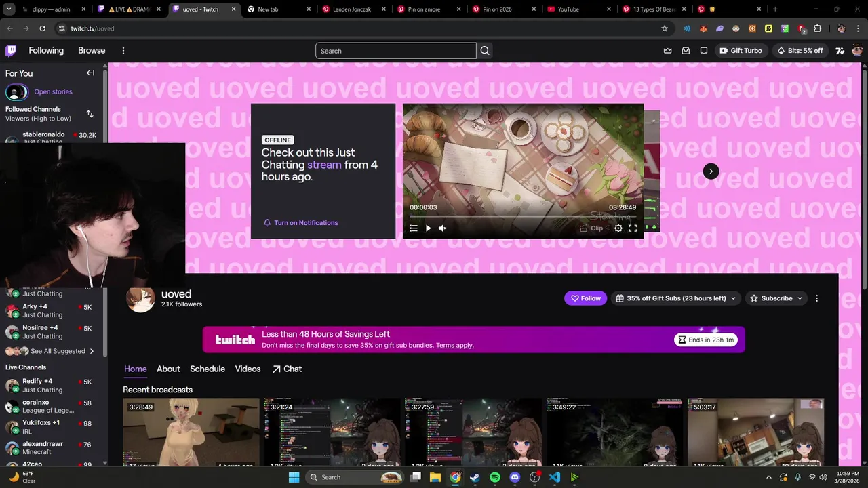Open the tab search dropdown in Chrome

pos(7,9)
